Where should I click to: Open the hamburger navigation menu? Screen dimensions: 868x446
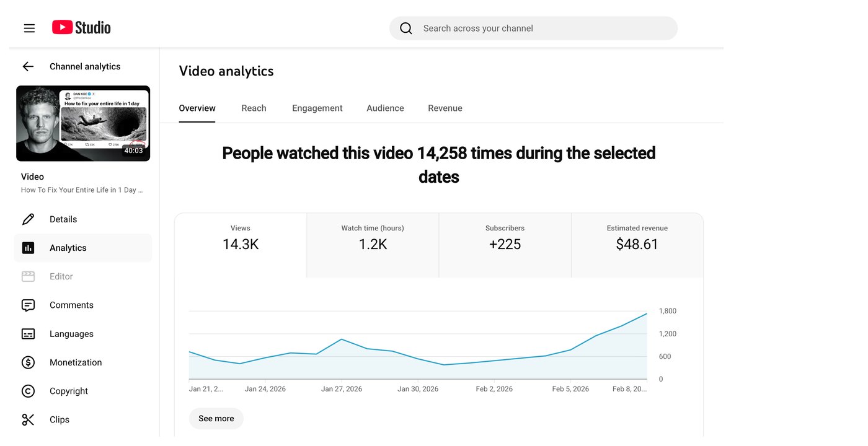29,28
